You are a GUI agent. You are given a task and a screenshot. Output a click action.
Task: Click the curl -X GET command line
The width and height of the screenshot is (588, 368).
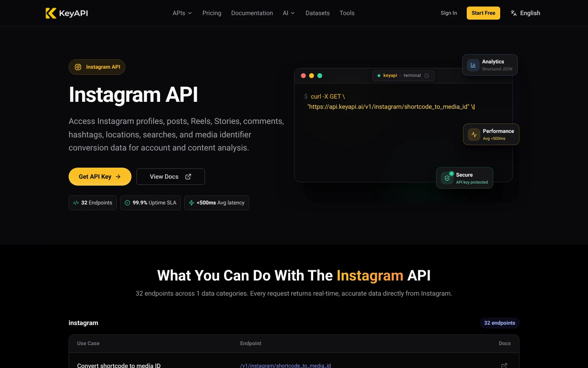pyautogui.click(x=328, y=96)
